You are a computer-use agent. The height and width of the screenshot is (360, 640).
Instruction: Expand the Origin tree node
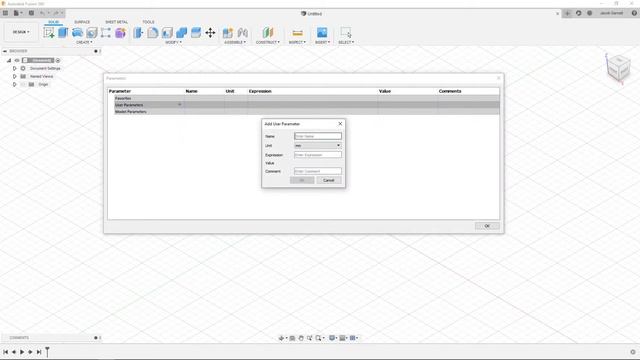(x=15, y=84)
